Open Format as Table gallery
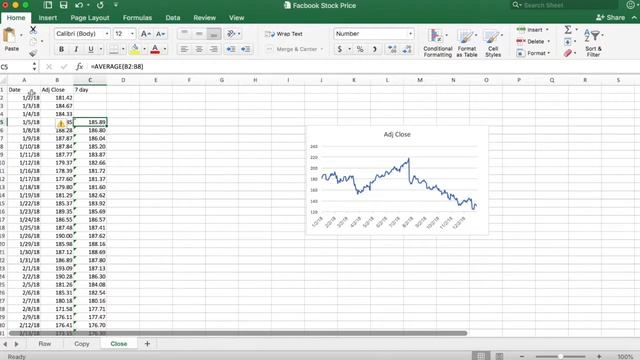This screenshot has height=360, width=640. pos(467,43)
